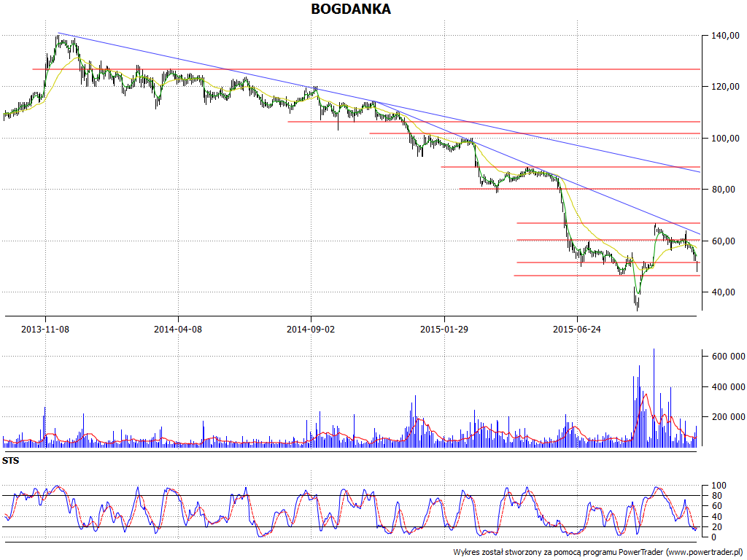Click the date label 2014-04-08
The width and height of the screenshot is (747, 560).
tap(178, 329)
